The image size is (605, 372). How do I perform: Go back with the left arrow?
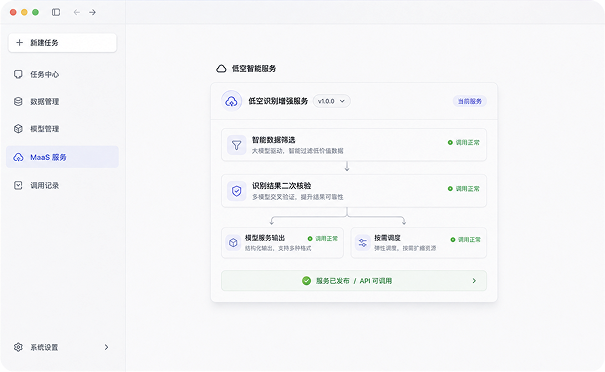(77, 12)
